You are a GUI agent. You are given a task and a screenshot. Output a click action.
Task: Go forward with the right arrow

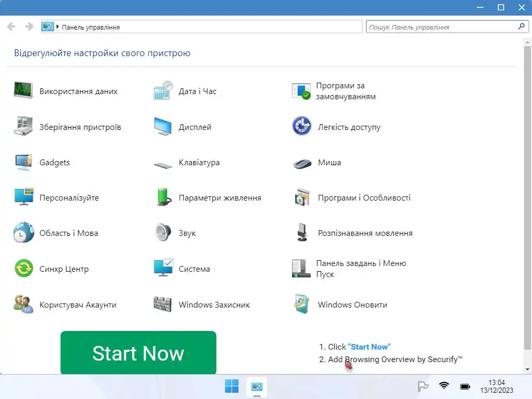coord(29,26)
